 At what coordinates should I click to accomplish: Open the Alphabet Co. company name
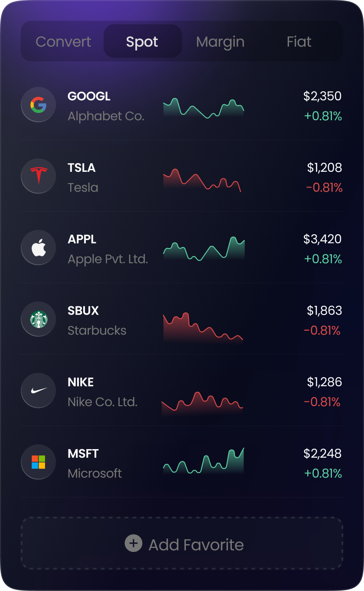(x=106, y=116)
